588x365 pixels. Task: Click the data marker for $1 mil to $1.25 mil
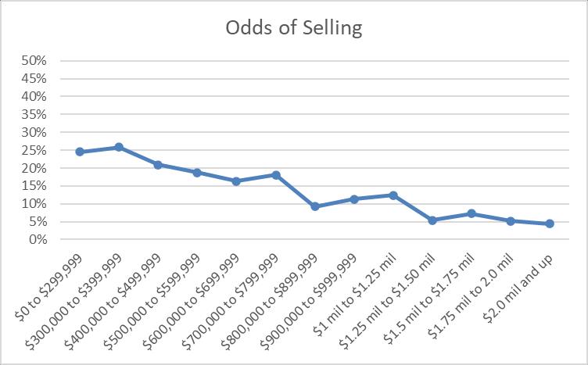point(393,195)
